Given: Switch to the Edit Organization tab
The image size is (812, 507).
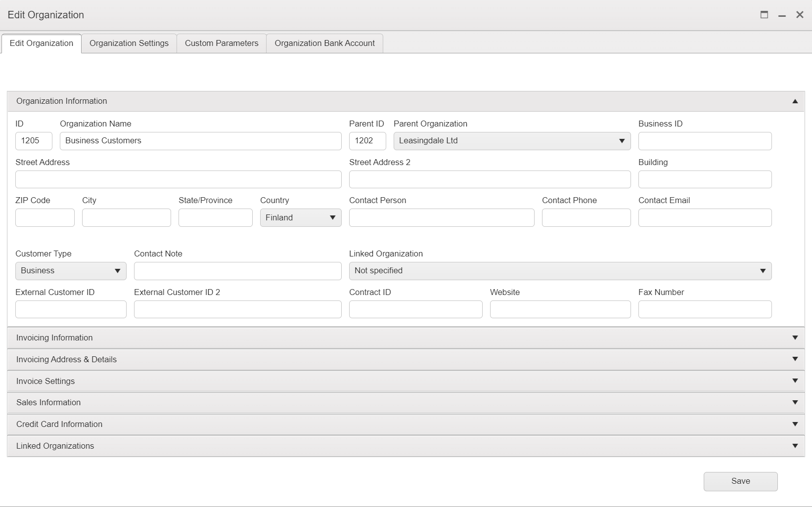Looking at the screenshot, I should tap(42, 43).
